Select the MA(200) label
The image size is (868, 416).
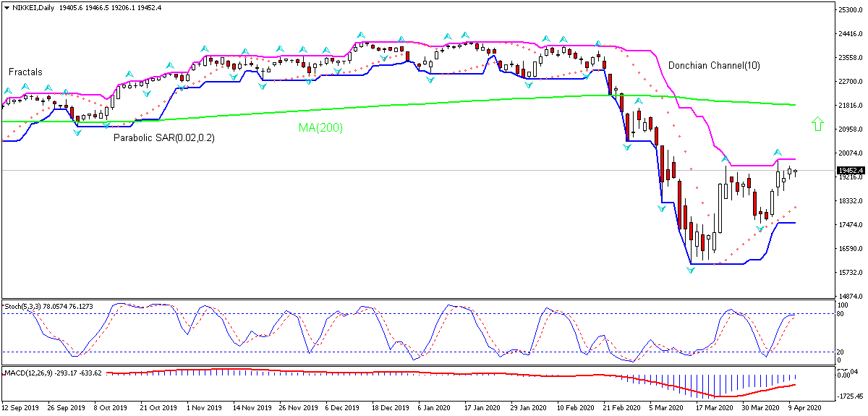pos(320,128)
